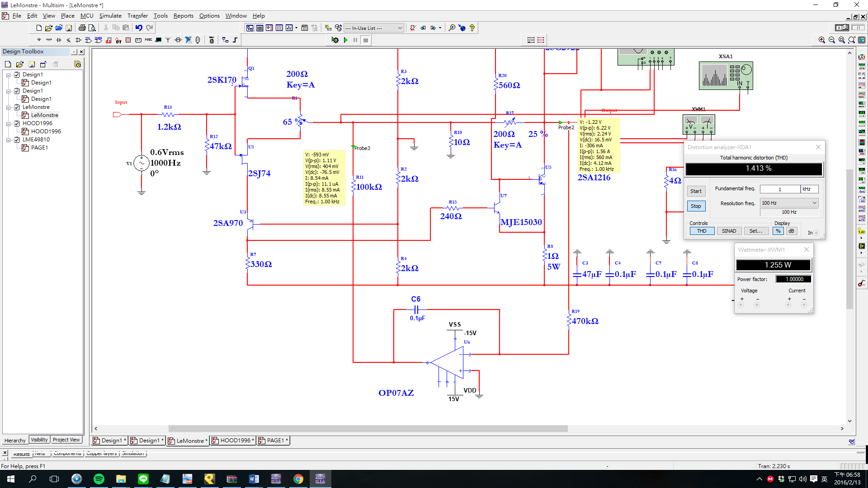Image resolution: width=868 pixels, height=488 pixels.
Task: Click the Set... button in Distortion analyzer
Action: click(755, 231)
